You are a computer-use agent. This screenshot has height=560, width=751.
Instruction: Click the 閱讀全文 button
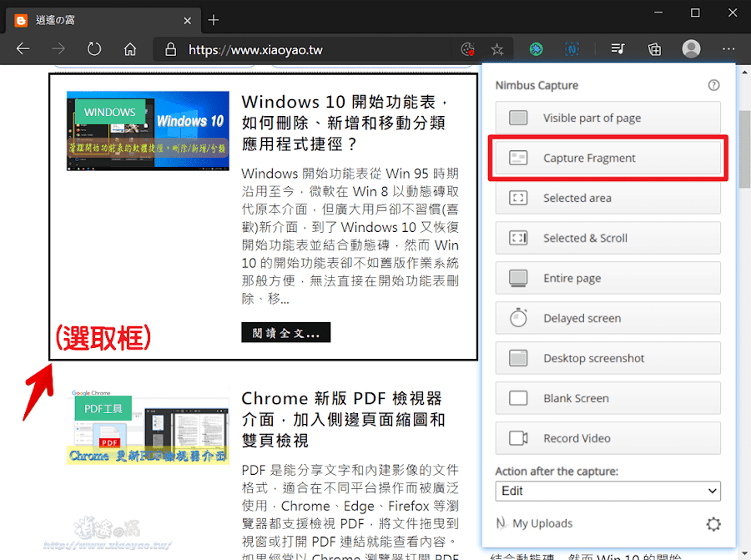[286, 332]
